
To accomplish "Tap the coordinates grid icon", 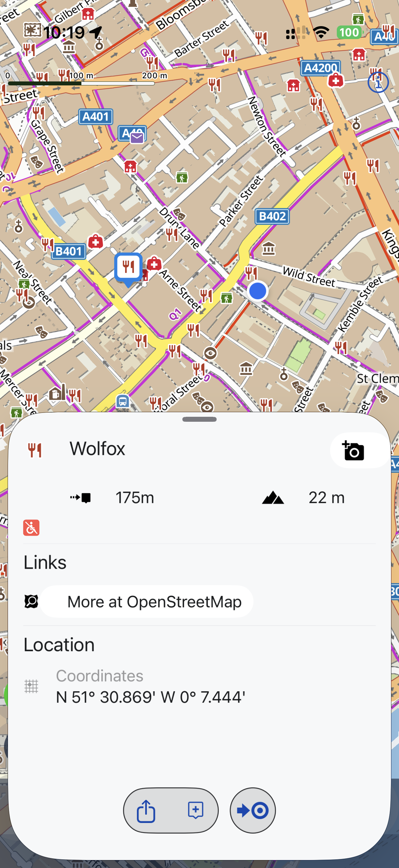I will (x=31, y=687).
